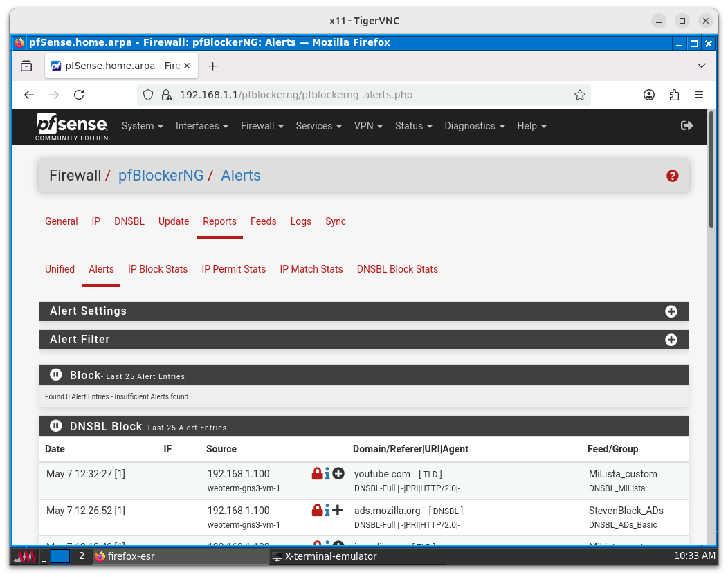Open the red help question mark icon
The height and width of the screenshot is (577, 728).
click(672, 176)
